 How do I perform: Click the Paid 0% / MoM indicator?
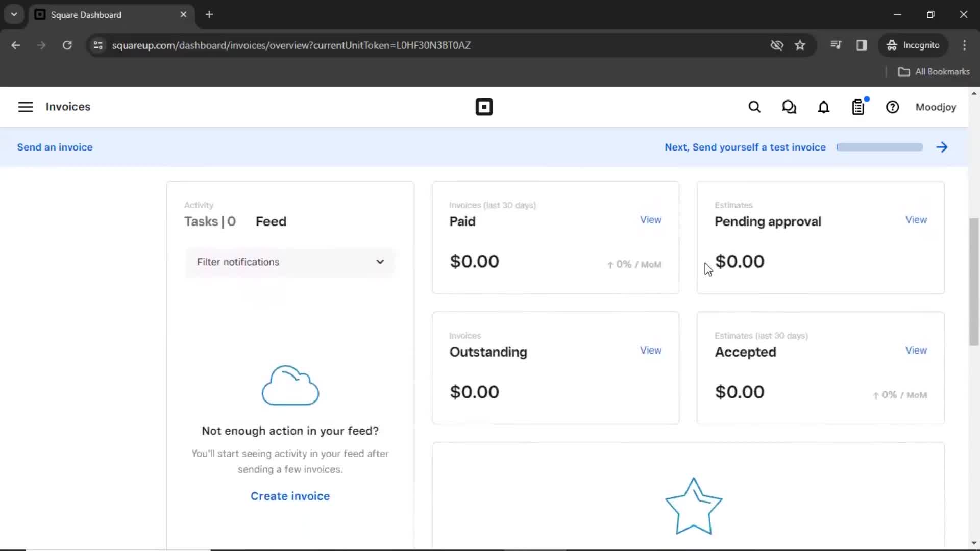pos(634,264)
